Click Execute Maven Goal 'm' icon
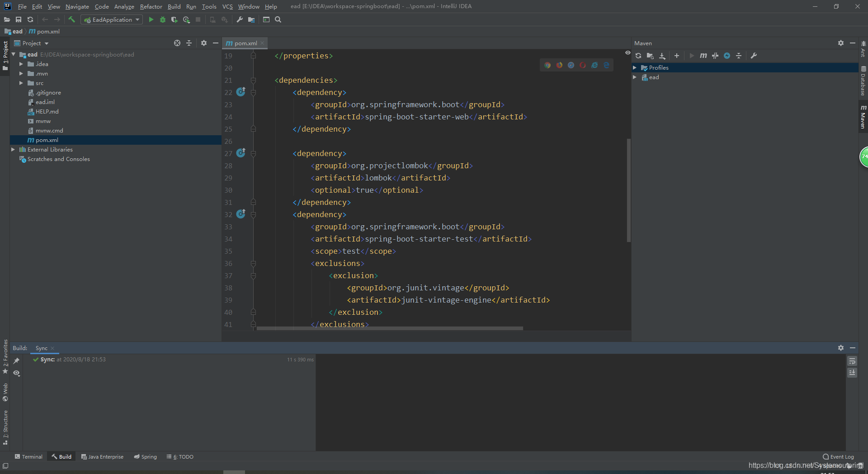868x474 pixels. [x=703, y=56]
